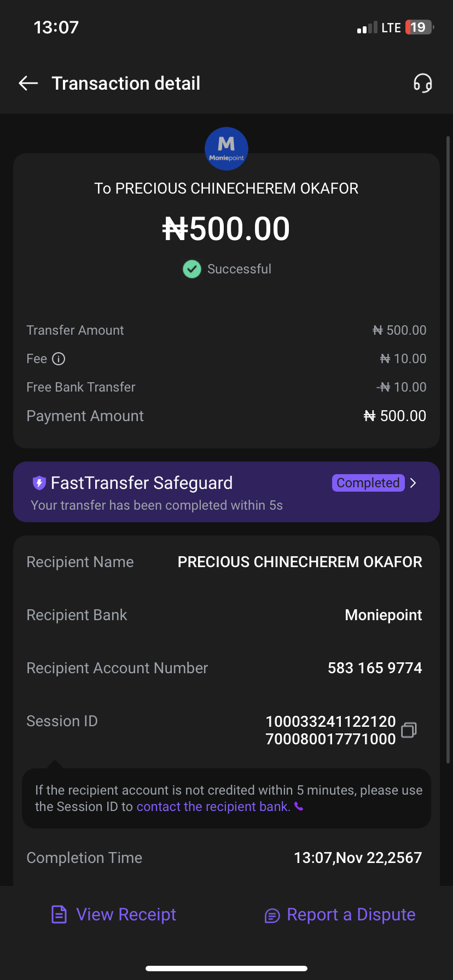Tap the recipient account number 583 165 9774
453x980 pixels.
coord(375,668)
